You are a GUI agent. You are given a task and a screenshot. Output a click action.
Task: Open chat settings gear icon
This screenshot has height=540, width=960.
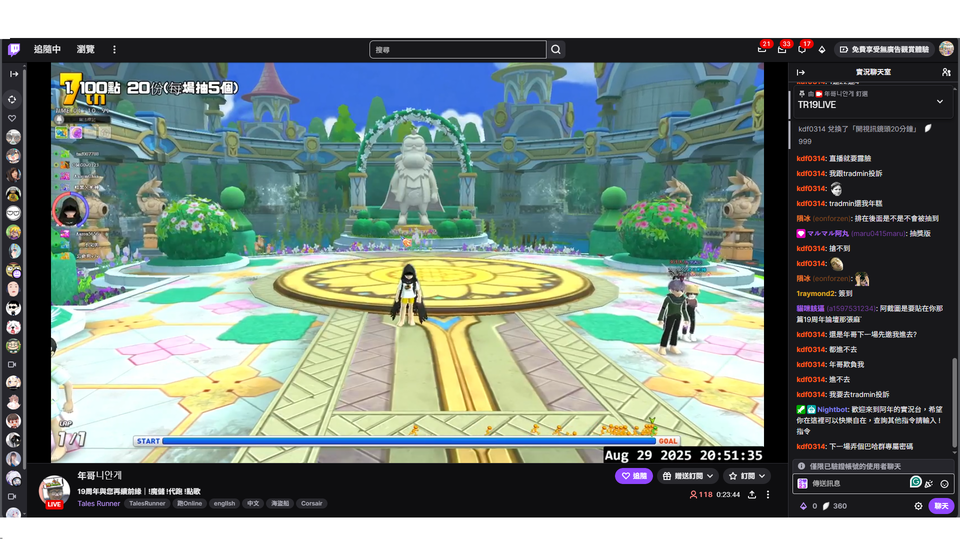point(918,506)
